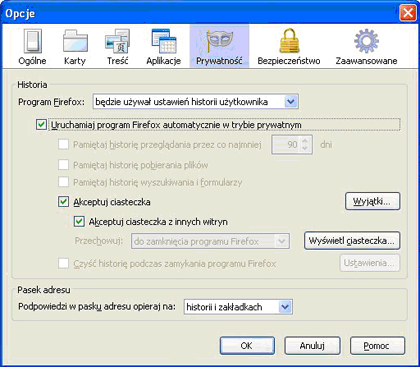
Task: Click Wyświetl ciasteczka... button
Action: [352, 241]
